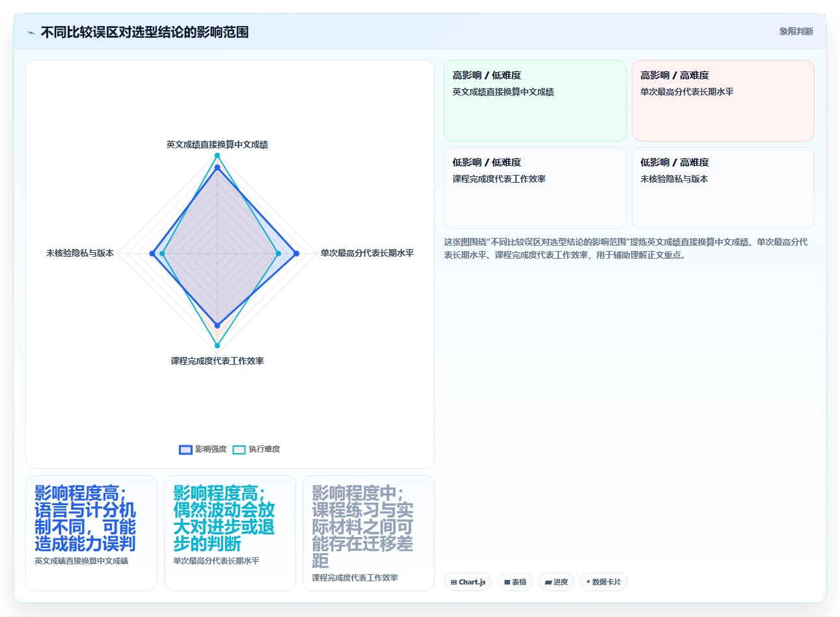
Task: Open the 高影响 / 高难度 quadrant card
Action: click(723, 101)
